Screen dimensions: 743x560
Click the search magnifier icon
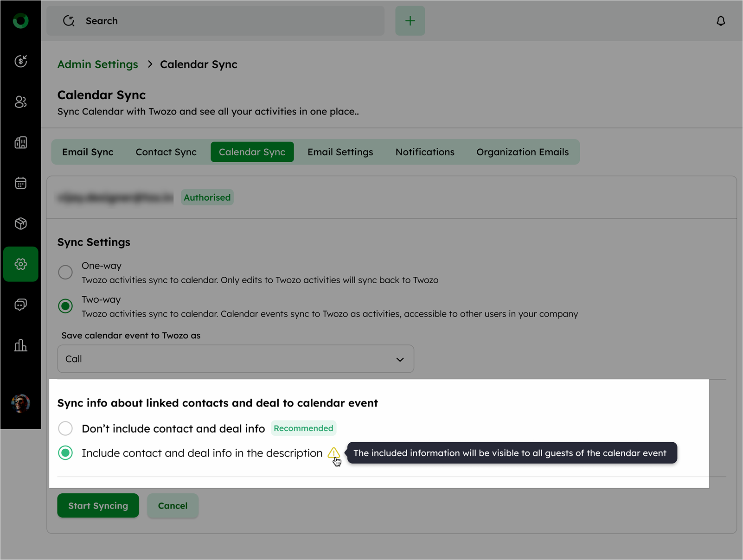(x=69, y=21)
